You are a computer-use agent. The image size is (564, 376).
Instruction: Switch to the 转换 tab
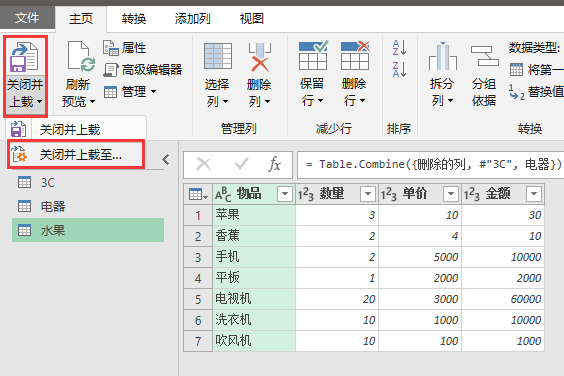click(x=133, y=18)
